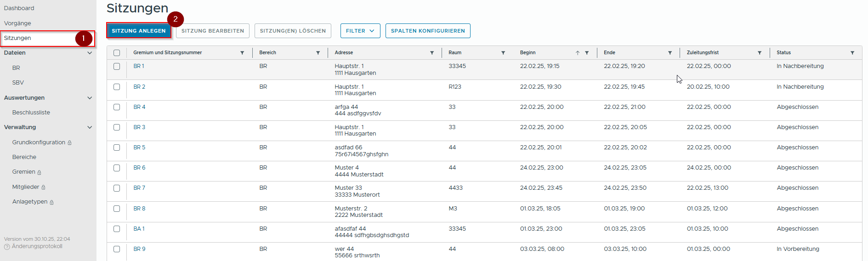
Task: Open Dashboard in the sidebar
Action: coord(19,8)
